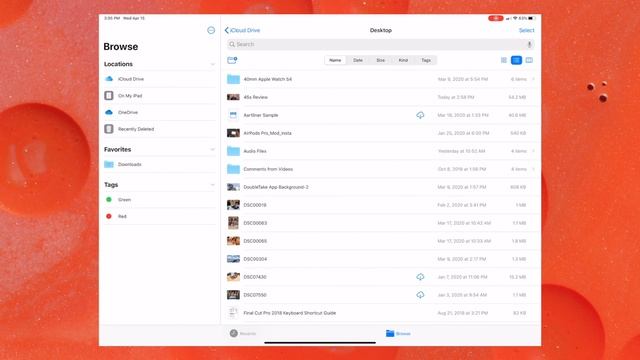
Task: Collapse the Locations section
Action: (x=212, y=64)
